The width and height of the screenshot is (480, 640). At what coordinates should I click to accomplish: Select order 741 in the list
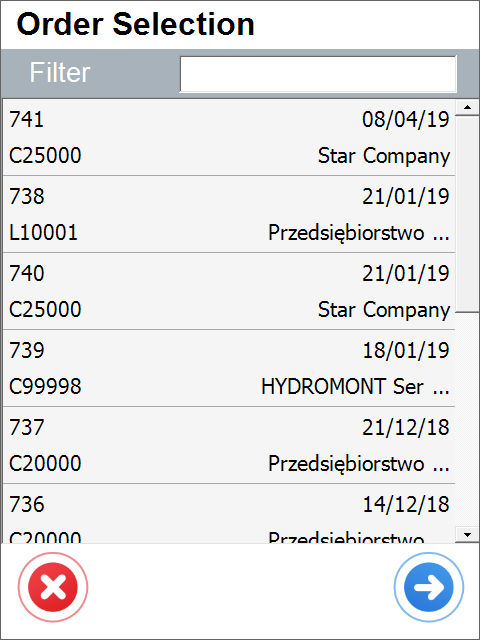tap(229, 138)
